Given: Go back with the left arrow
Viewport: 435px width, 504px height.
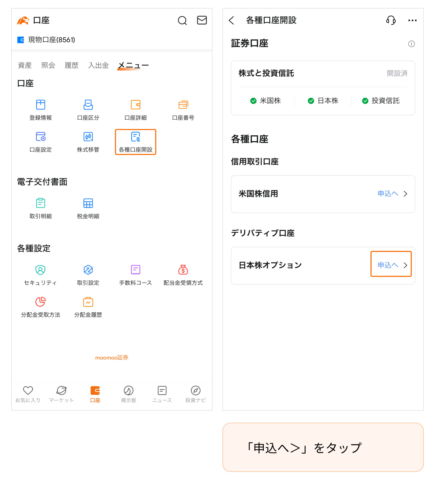Looking at the screenshot, I should click(x=232, y=21).
